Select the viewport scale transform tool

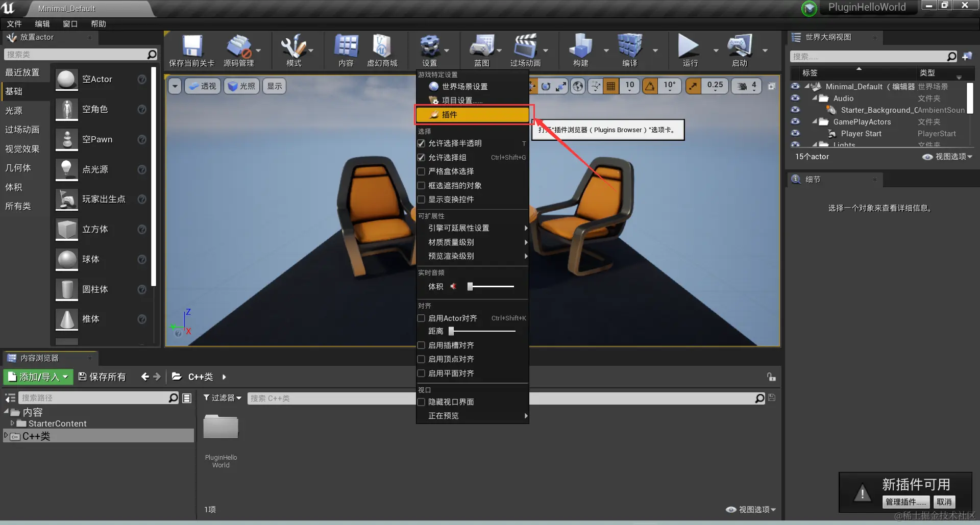point(561,86)
